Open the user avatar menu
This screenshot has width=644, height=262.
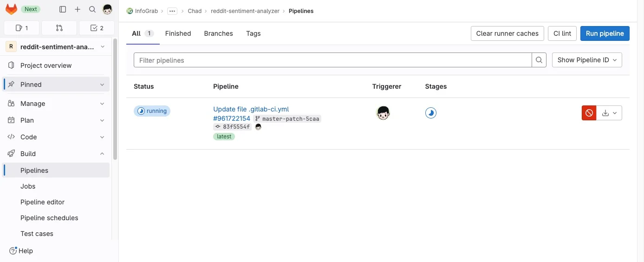click(x=107, y=9)
